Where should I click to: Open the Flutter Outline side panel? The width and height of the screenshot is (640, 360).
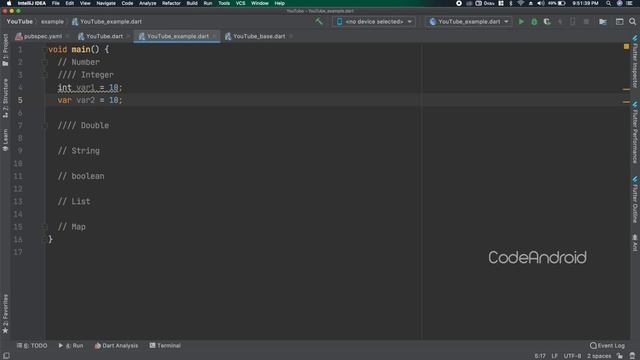click(x=635, y=200)
